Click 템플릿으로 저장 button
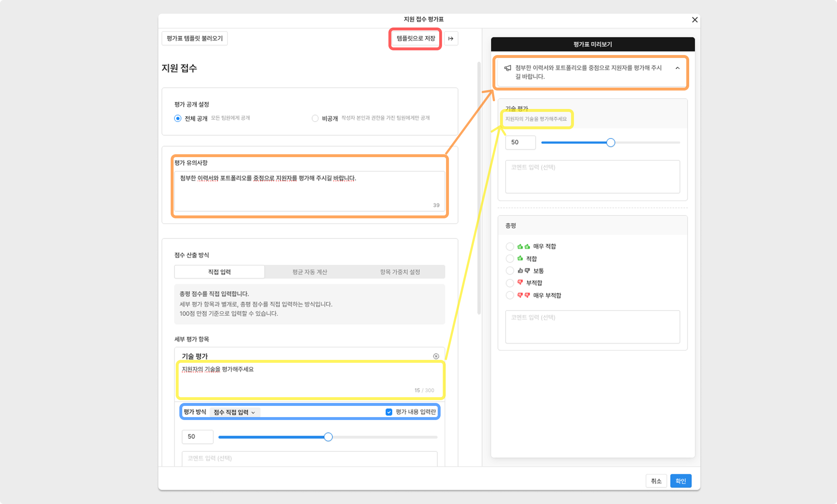Screen dimensions: 837x504 pyautogui.click(x=416, y=38)
